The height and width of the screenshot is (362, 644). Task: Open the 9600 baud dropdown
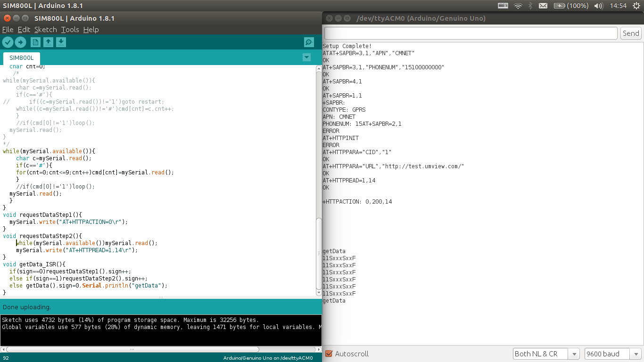pos(612,354)
